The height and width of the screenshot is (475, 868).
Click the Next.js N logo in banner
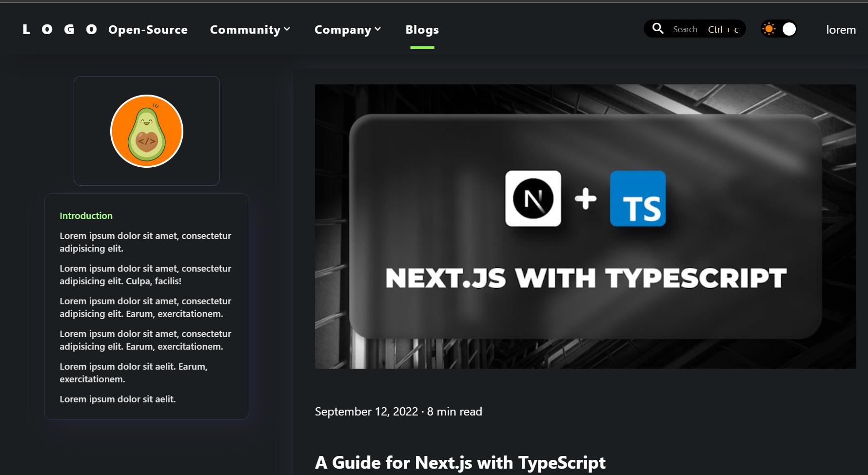533,198
